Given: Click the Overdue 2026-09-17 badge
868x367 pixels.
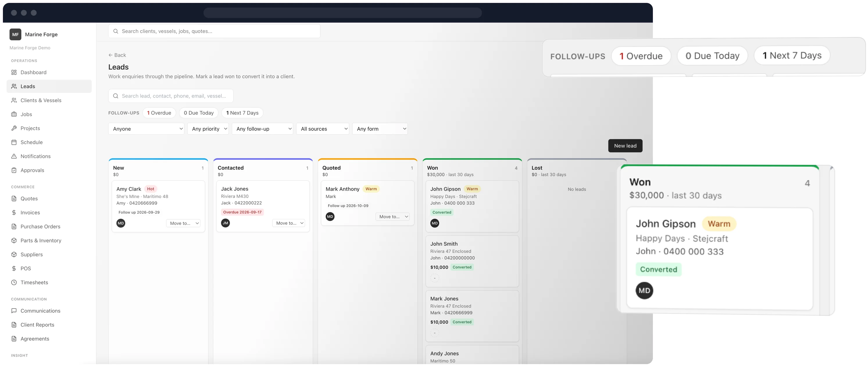Looking at the screenshot, I should pos(242,212).
